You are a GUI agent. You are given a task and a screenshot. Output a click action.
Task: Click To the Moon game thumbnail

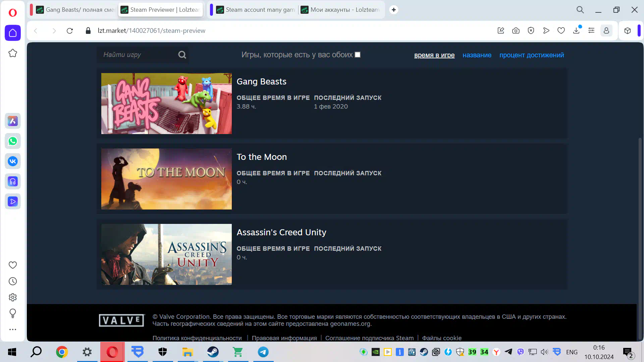tap(166, 179)
